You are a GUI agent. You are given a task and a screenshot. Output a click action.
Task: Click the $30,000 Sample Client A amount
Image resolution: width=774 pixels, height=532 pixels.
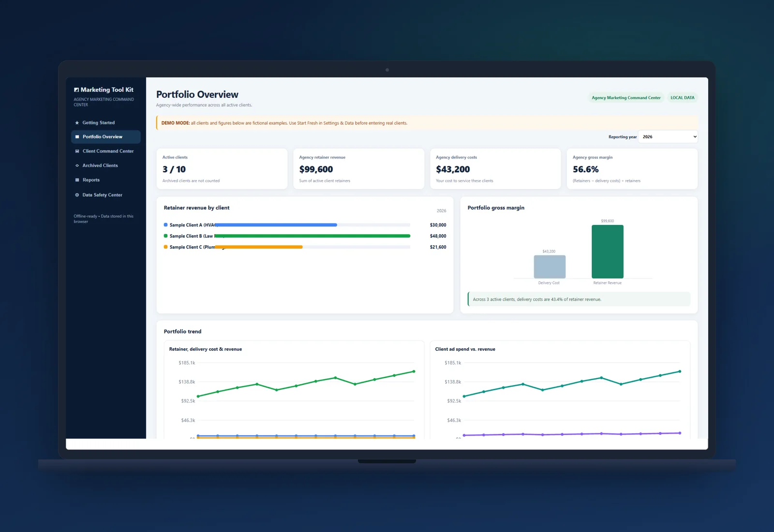point(438,225)
